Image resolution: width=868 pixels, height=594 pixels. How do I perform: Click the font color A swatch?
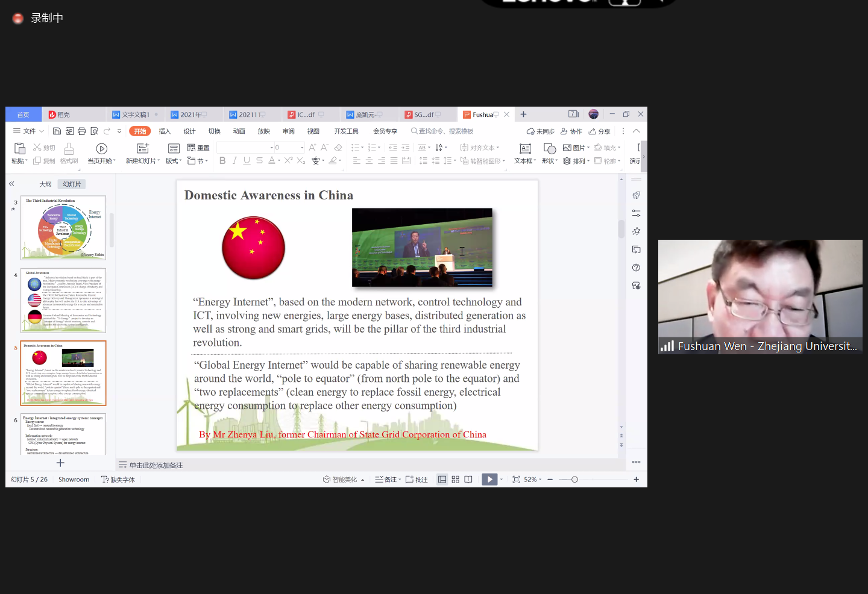271,161
